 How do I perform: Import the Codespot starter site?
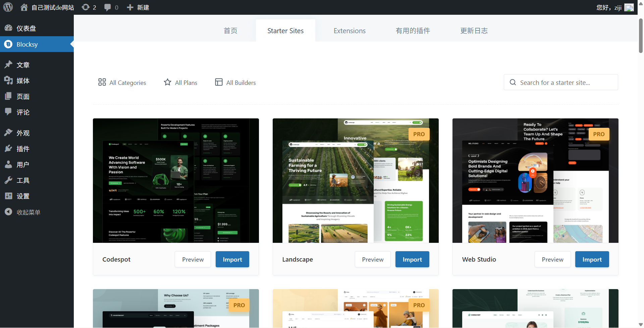[x=232, y=259]
